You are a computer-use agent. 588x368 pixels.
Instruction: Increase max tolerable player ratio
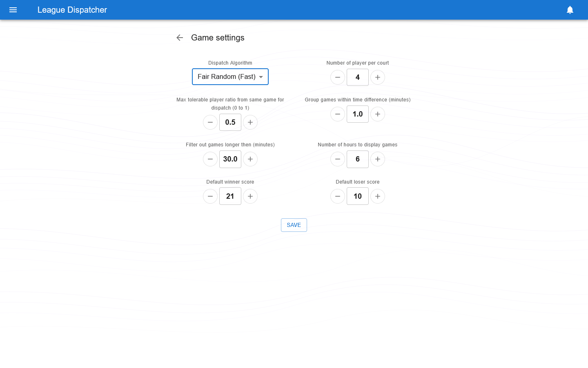coord(250,122)
